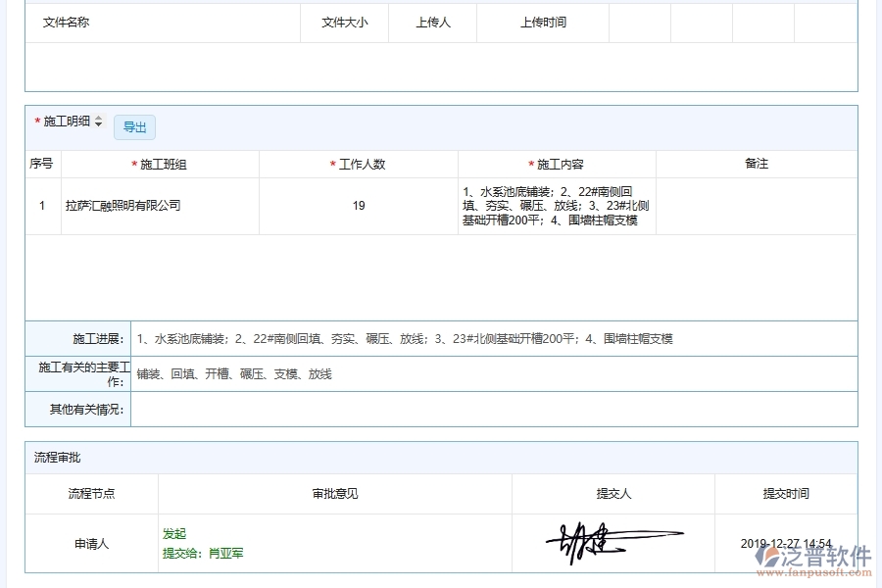Sort files by the 文件名称 column header
This screenshot has height=588, width=882.
[x=64, y=22]
